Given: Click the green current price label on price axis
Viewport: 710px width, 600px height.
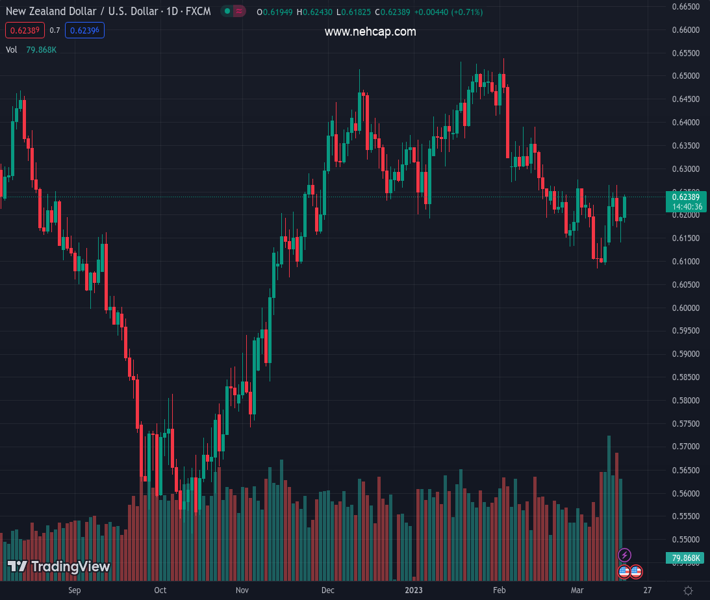Looking at the screenshot, I should coord(686,202).
